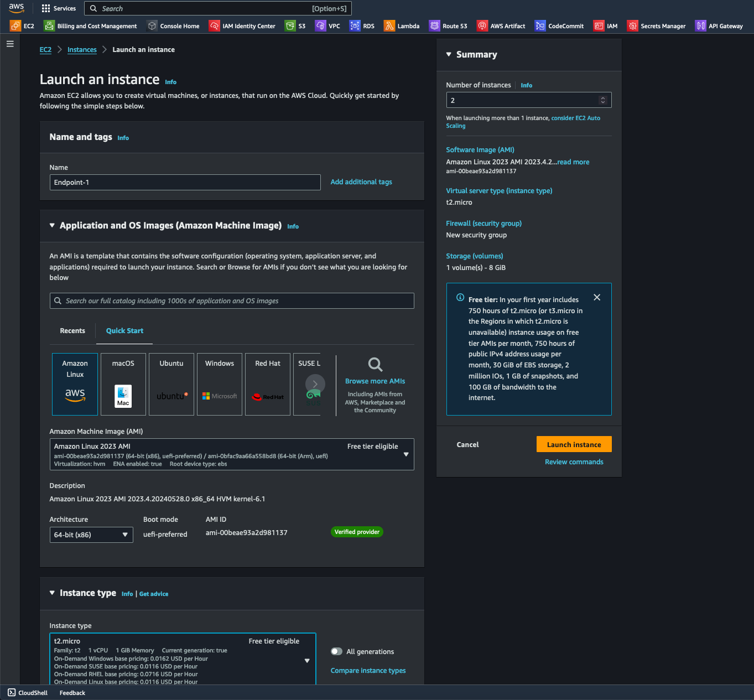Click the Free tier info circle icon

(460, 298)
